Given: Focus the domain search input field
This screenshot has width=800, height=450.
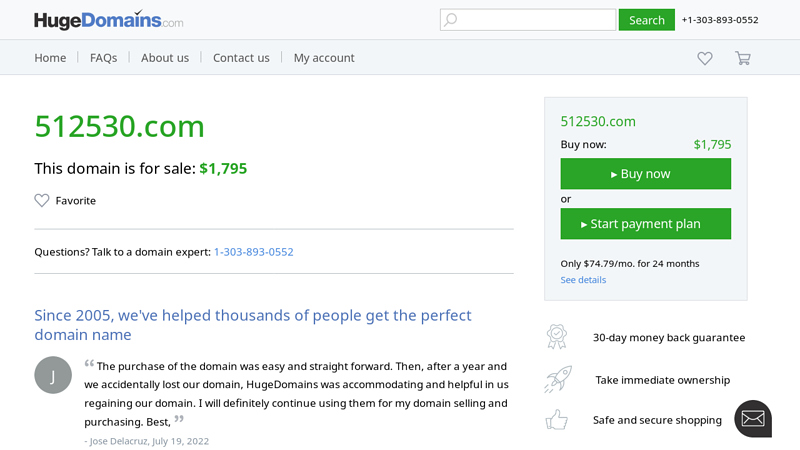Looking at the screenshot, I should [x=528, y=20].
